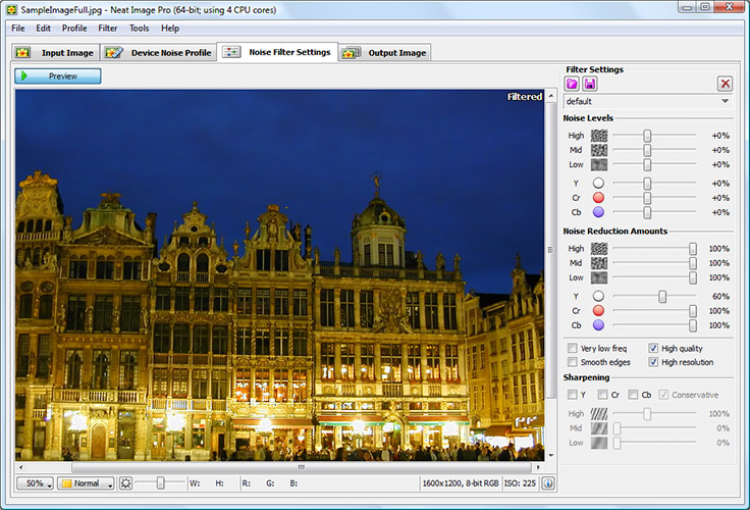Click the High frequency texture icon under Noise Levels
Viewport: 750px width, 510px height.
click(599, 135)
